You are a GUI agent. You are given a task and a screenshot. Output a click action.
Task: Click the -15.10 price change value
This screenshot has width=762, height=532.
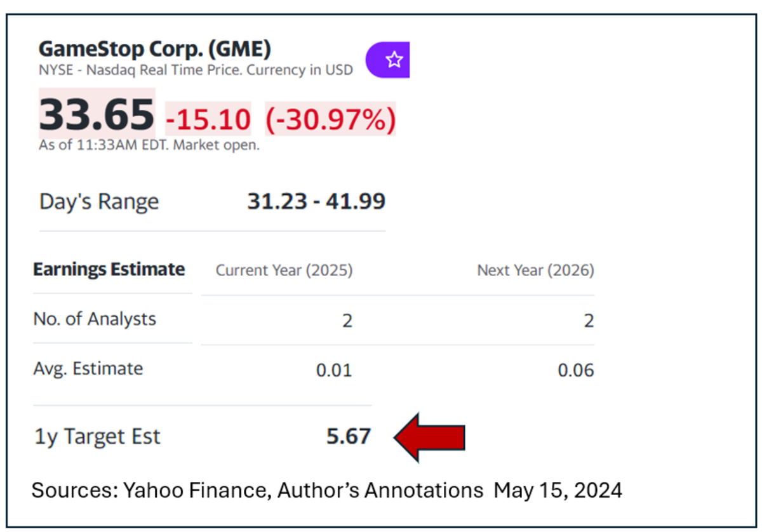click(208, 119)
